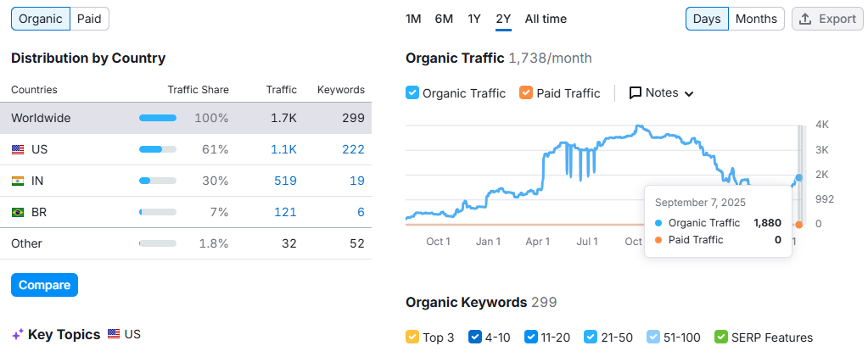Viewport: 868px width, 357px height.
Task: Toggle the Paid Traffic checkbox
Action: [526, 93]
